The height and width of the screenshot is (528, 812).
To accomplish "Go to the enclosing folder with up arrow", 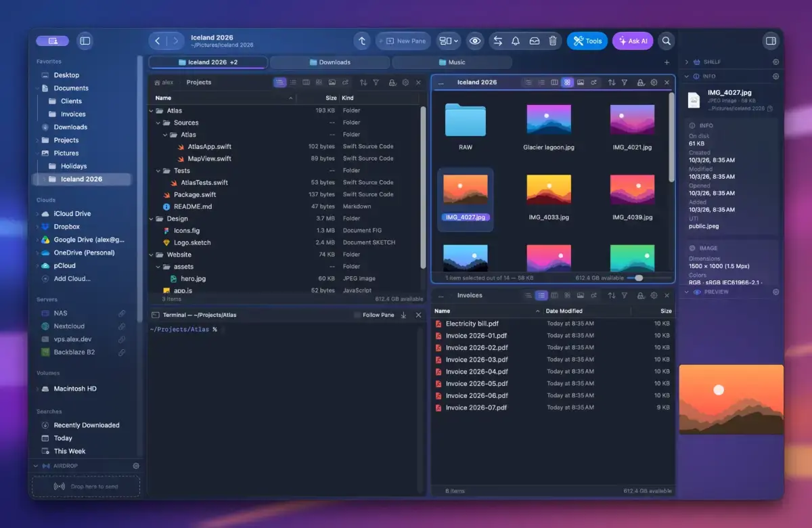I will click(362, 41).
